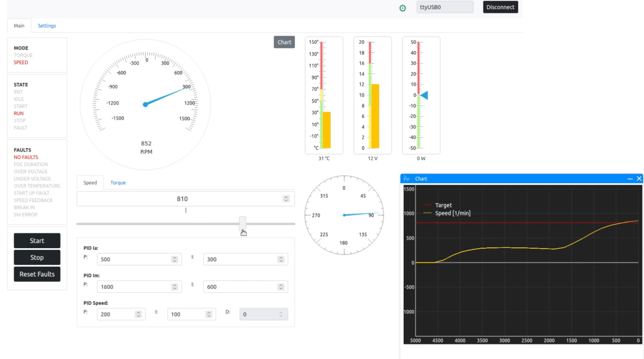Click the ttyUSB0 port field
Screen dimensions: 644x359
[444, 7]
